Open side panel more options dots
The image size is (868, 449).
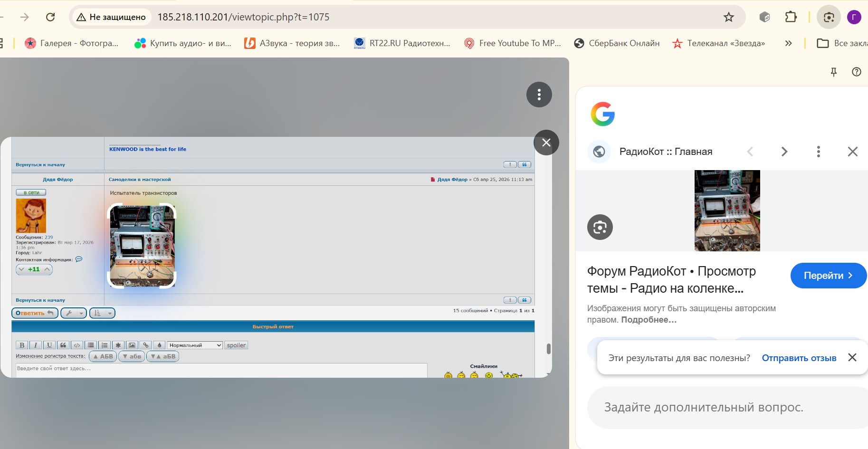[x=818, y=152]
